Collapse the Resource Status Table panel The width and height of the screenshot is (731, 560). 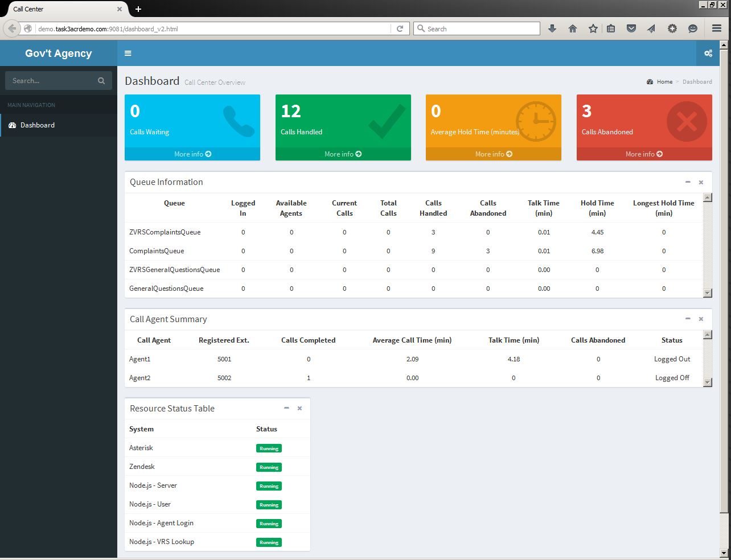click(x=286, y=408)
